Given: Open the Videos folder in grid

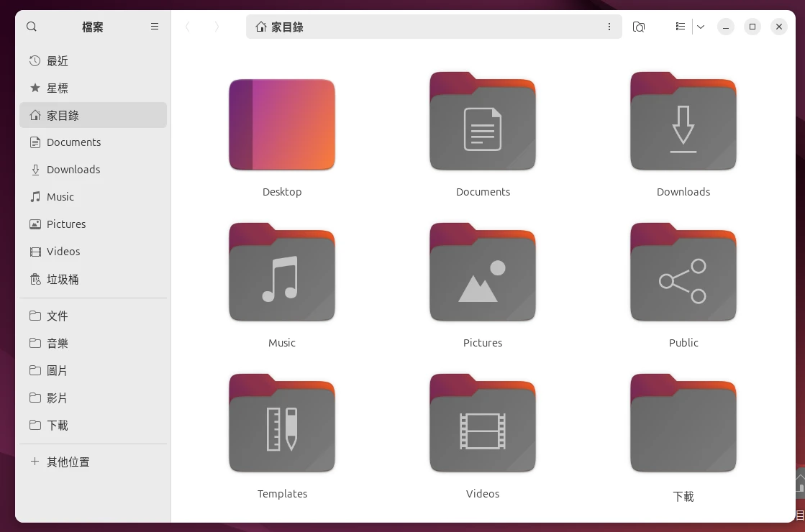Looking at the screenshot, I should point(483,427).
